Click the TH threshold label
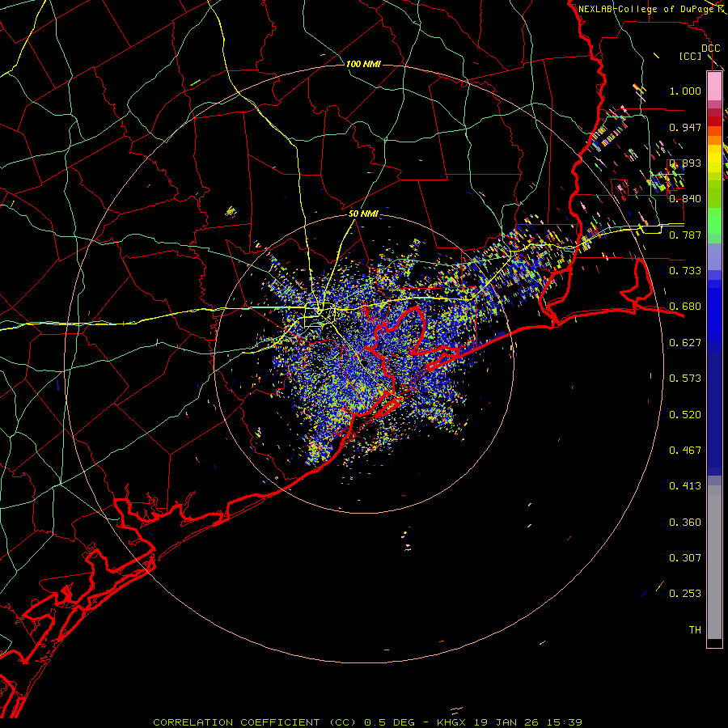The height and width of the screenshot is (728, 728). coord(695,630)
